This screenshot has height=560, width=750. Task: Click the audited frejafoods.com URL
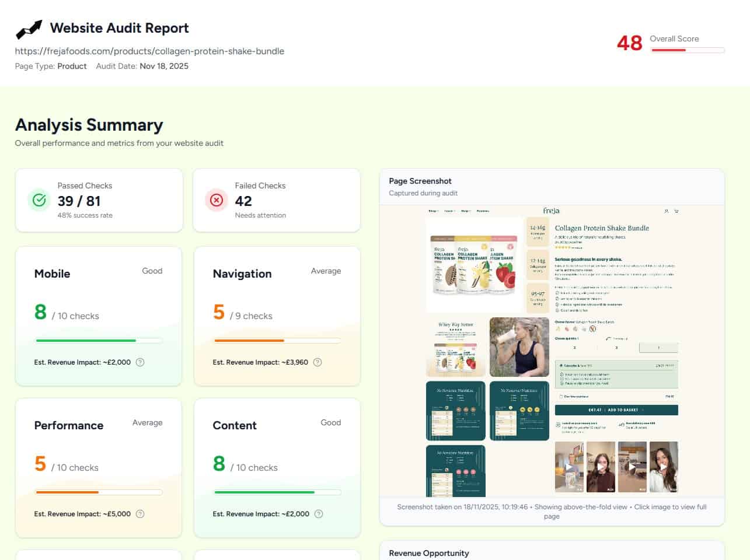click(149, 51)
